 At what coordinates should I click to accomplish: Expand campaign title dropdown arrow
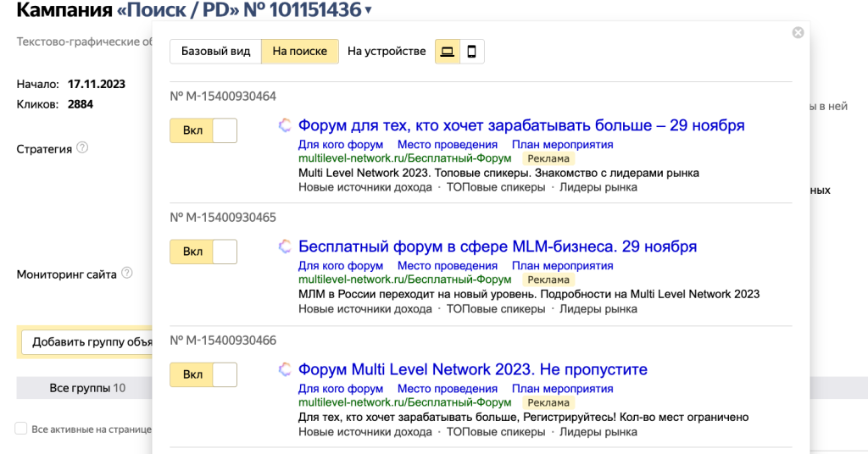pos(369,10)
